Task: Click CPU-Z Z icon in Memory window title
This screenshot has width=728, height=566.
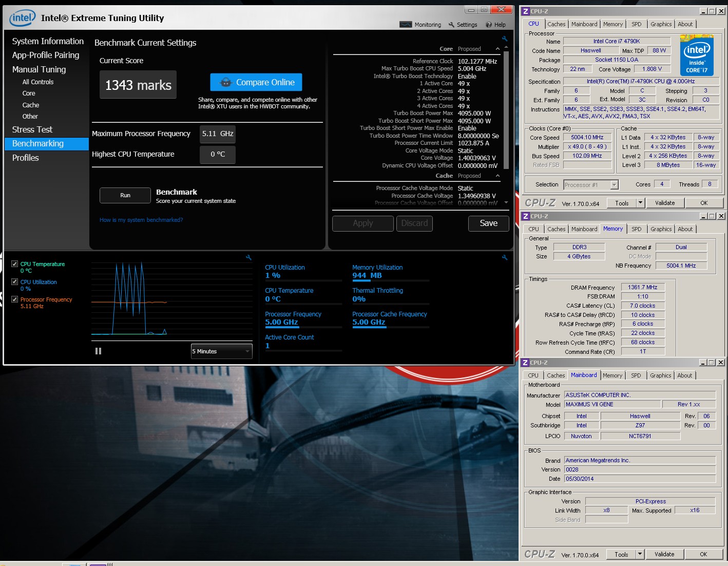Action: pyautogui.click(x=525, y=216)
